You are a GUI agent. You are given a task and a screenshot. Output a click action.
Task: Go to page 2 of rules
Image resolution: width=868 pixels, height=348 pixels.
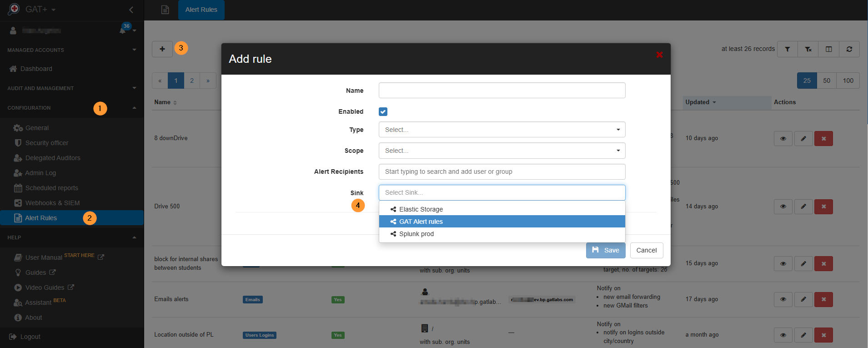pyautogui.click(x=192, y=81)
